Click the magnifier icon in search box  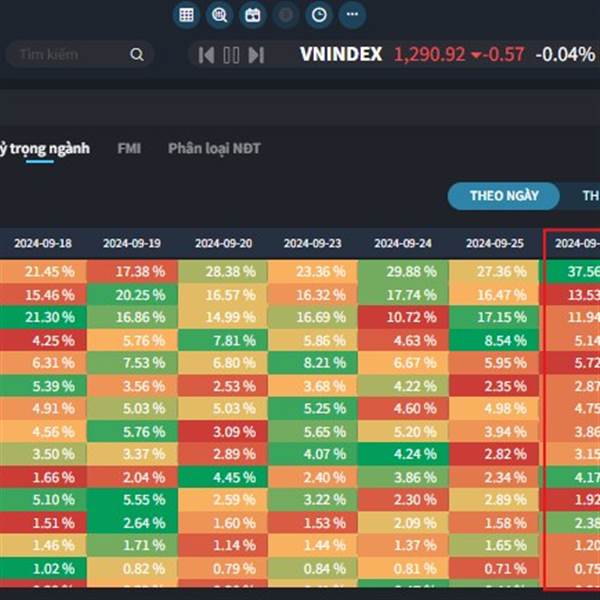[137, 54]
